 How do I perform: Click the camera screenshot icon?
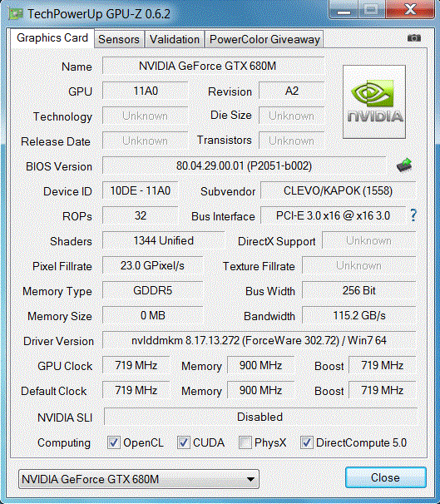tap(414, 38)
